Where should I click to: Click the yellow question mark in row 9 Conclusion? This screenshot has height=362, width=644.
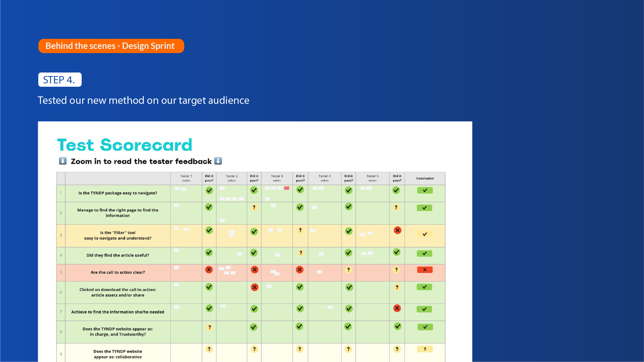click(425, 349)
